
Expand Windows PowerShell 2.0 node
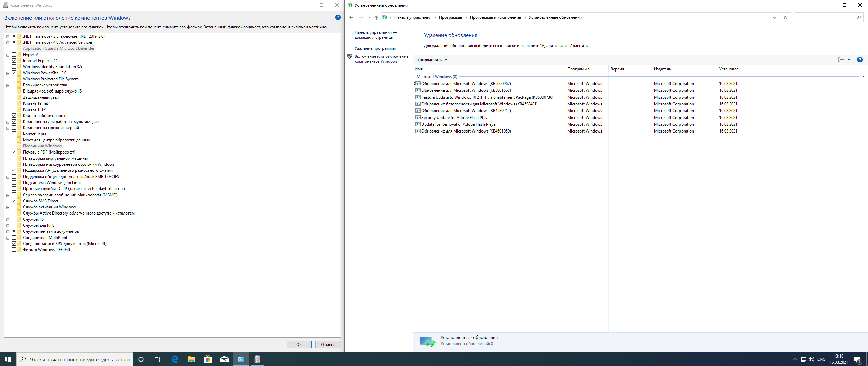click(8, 73)
